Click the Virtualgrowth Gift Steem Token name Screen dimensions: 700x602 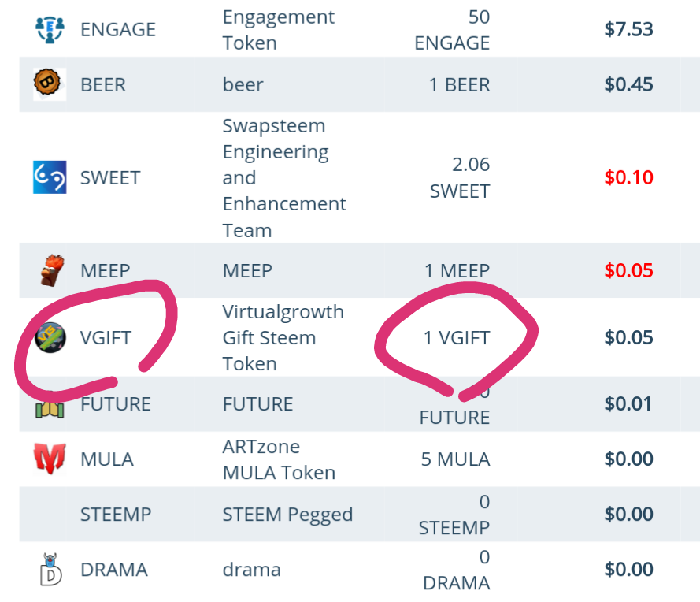tap(283, 337)
